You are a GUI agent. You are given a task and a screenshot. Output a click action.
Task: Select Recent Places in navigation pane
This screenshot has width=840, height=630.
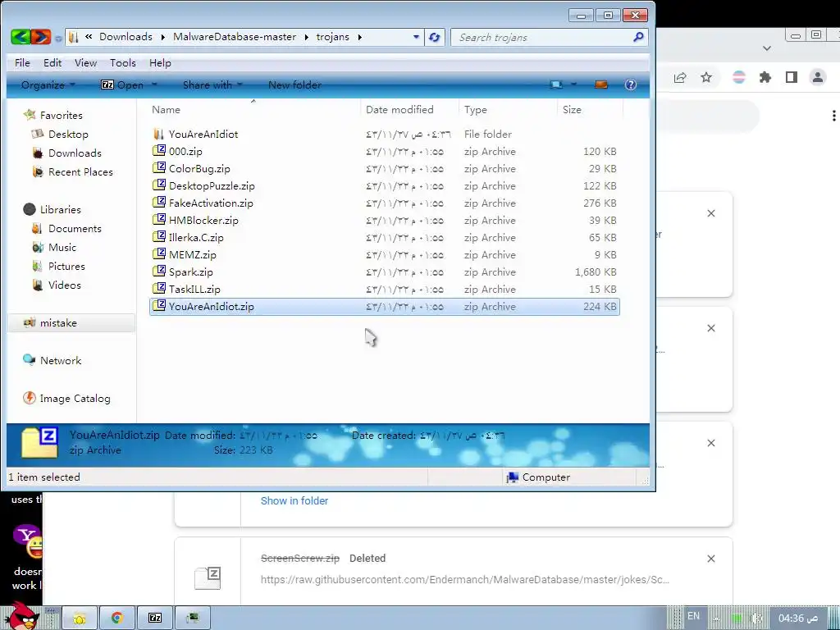72,171
